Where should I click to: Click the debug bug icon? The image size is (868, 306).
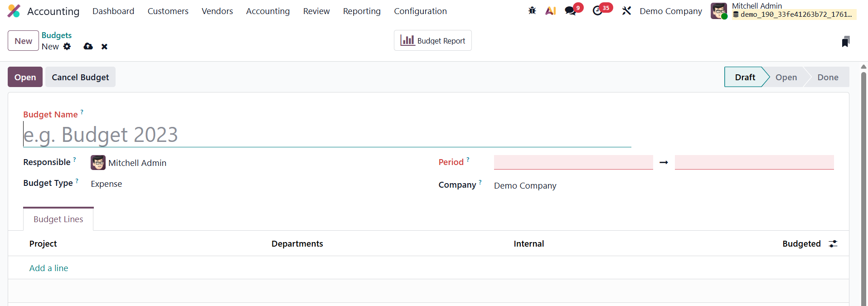[532, 10]
